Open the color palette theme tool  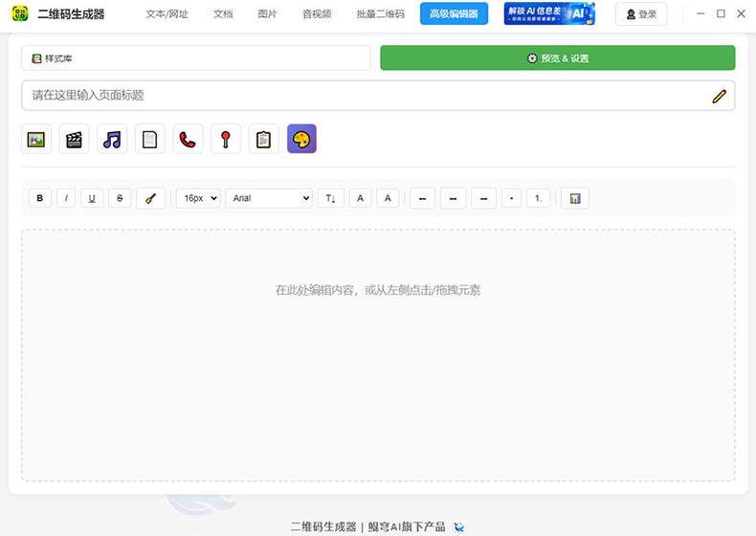[301, 139]
